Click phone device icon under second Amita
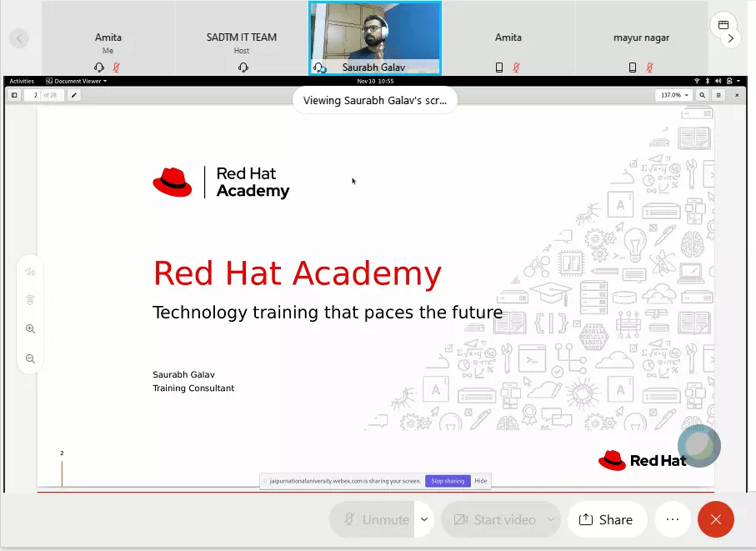The width and height of the screenshot is (756, 551). pos(499,68)
